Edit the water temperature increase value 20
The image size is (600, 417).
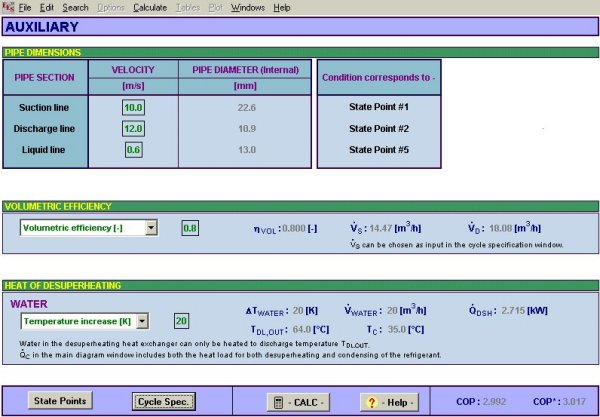point(181,321)
